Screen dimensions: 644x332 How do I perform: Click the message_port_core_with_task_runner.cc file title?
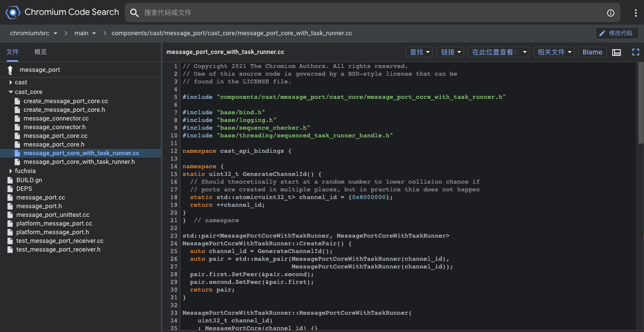point(225,52)
